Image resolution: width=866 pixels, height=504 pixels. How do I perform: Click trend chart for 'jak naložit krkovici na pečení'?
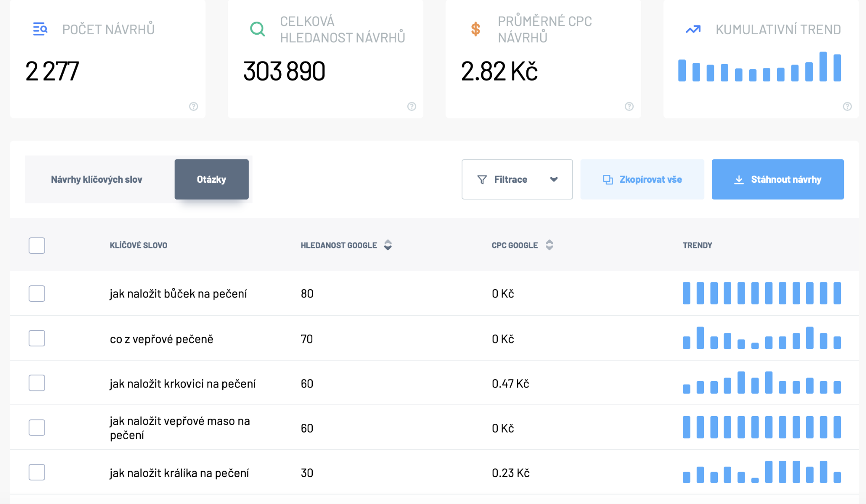tap(762, 383)
